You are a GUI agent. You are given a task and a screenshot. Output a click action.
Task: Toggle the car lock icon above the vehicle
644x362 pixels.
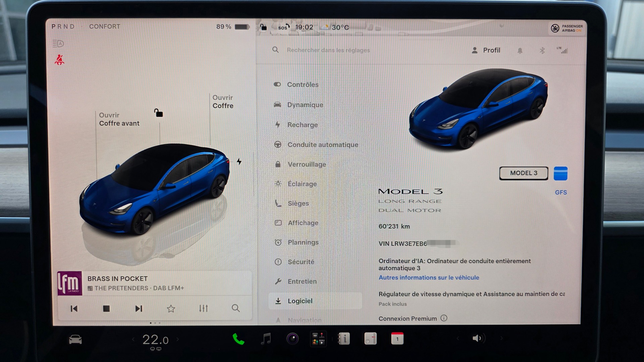[158, 113]
